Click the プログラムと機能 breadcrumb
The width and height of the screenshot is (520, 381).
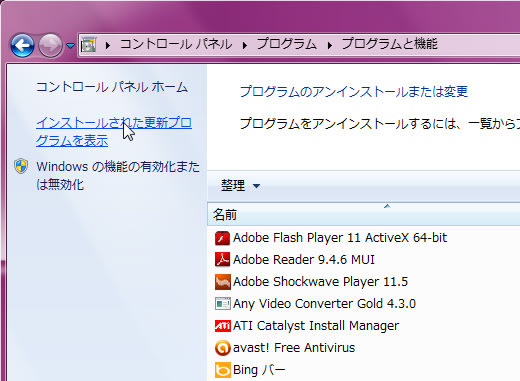tap(389, 44)
